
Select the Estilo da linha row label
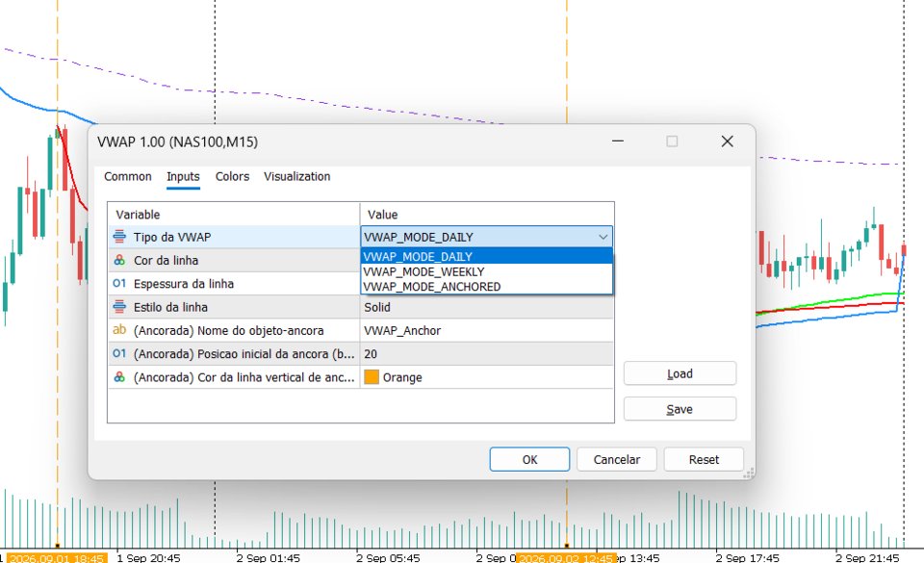[x=170, y=307]
